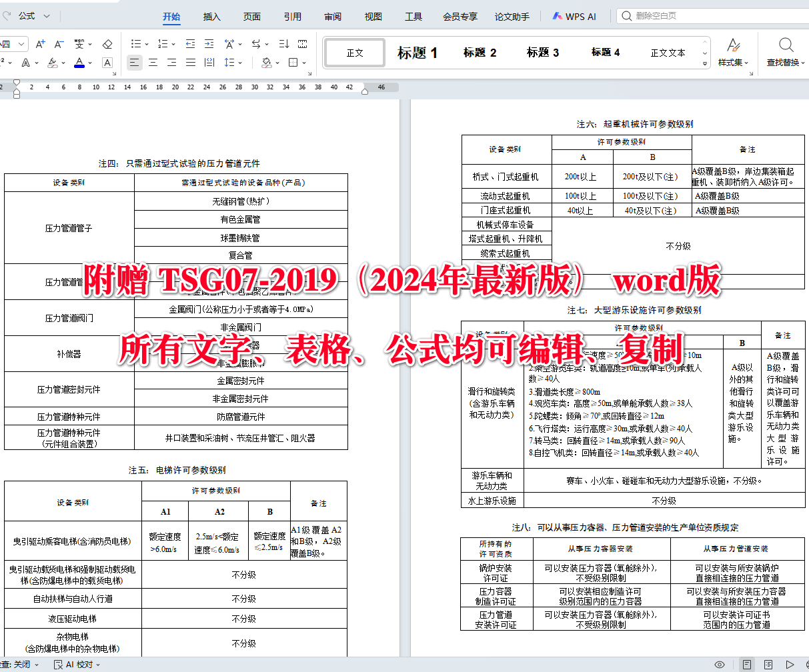Viewport: 809px width, 672px height.
Task: Apply bulleted list formatting
Action: pos(136,44)
